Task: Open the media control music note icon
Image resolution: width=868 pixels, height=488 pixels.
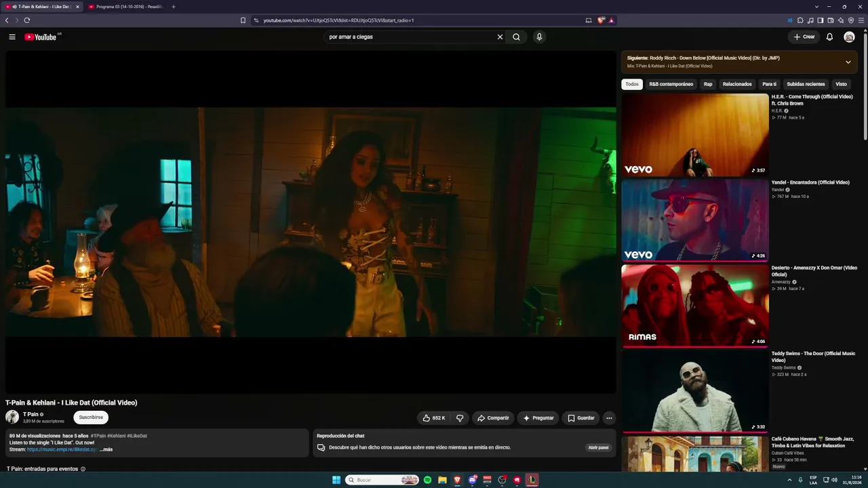Action: click(810, 20)
